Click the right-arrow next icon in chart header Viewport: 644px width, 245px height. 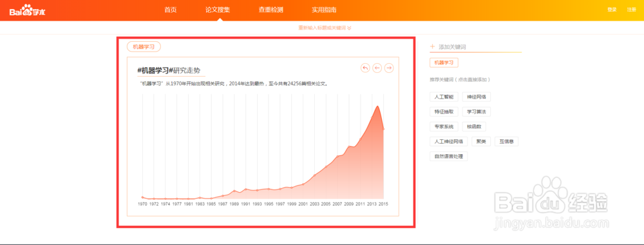389,68
